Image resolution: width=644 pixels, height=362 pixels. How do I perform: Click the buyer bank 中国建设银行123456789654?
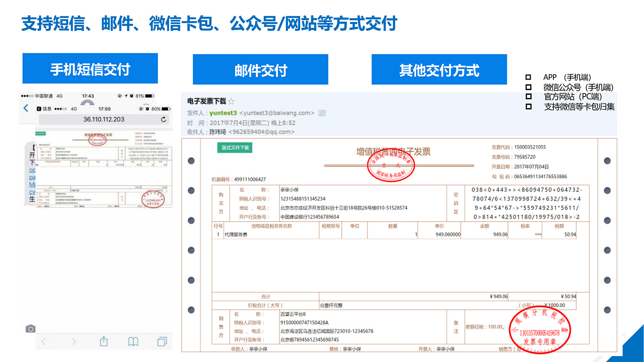point(310,217)
